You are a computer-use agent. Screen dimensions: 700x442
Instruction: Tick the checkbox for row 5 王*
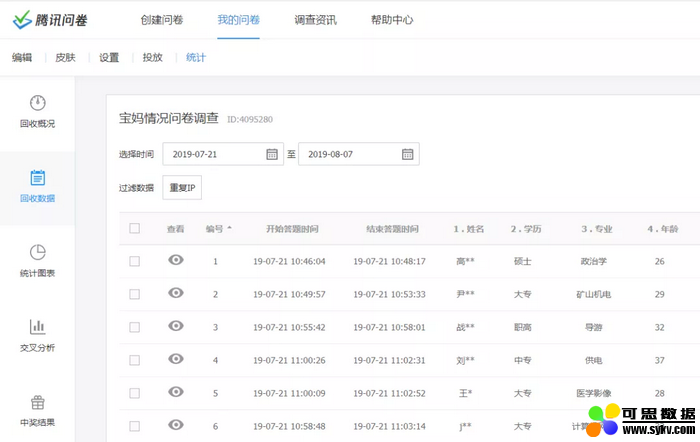pyautogui.click(x=134, y=393)
